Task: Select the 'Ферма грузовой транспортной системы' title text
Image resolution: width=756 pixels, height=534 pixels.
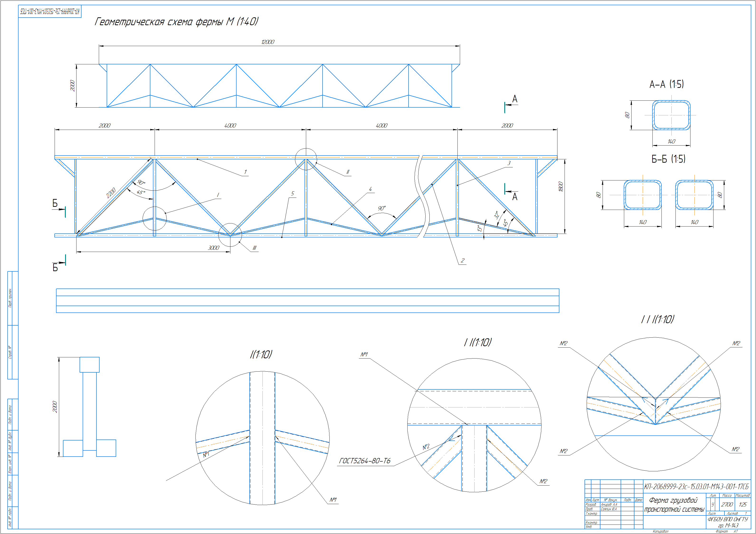Action: pyautogui.click(x=674, y=505)
